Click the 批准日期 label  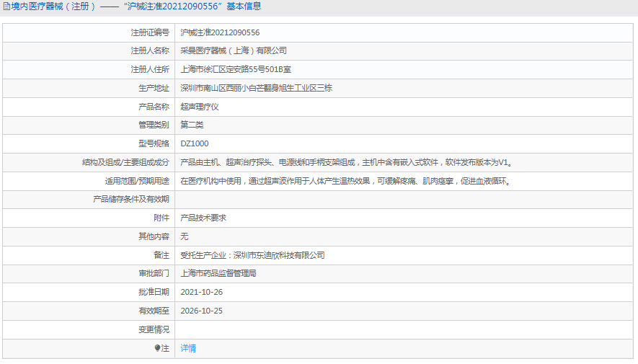[154, 292]
